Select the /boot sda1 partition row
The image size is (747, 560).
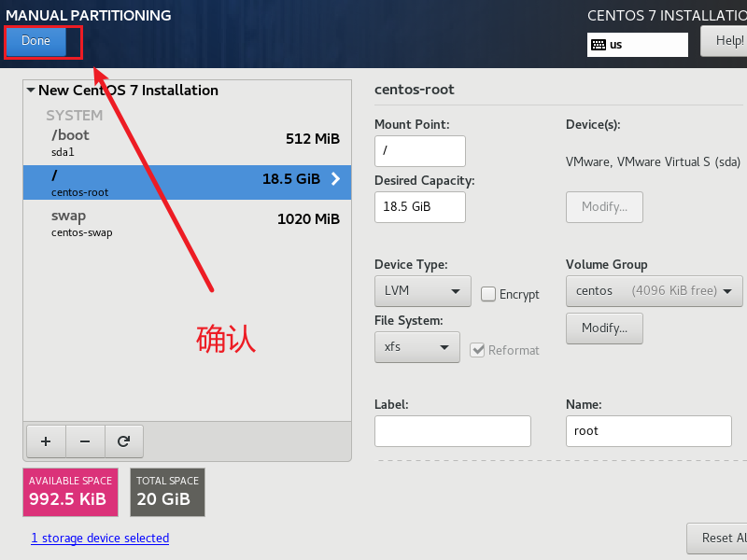click(188, 143)
